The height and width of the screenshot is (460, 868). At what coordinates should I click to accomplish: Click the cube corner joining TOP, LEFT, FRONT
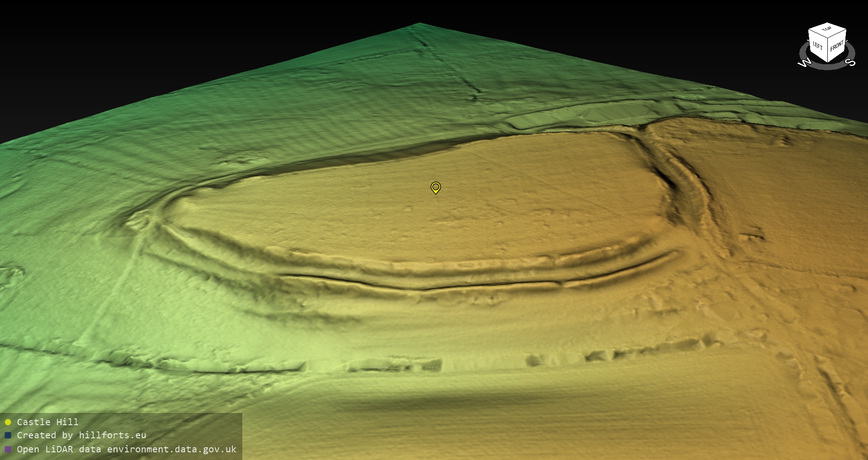point(828,38)
